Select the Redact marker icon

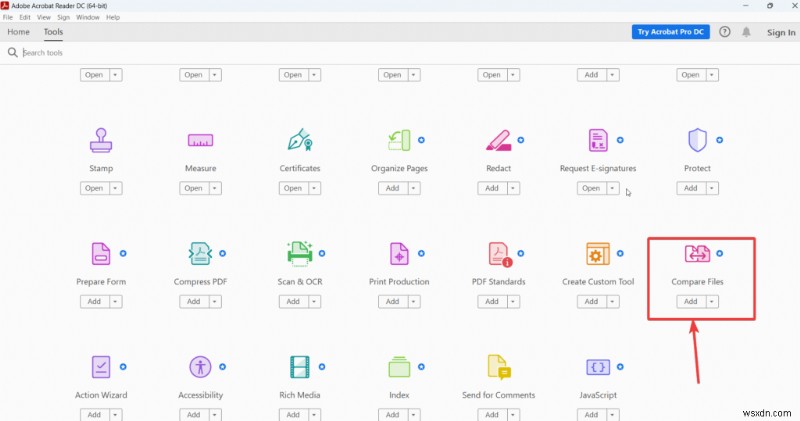pos(498,140)
